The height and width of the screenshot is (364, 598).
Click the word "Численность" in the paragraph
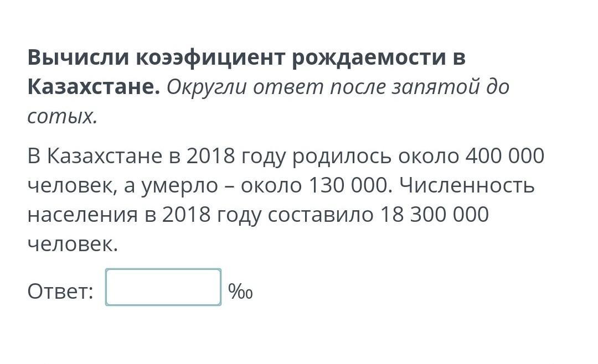(x=467, y=185)
